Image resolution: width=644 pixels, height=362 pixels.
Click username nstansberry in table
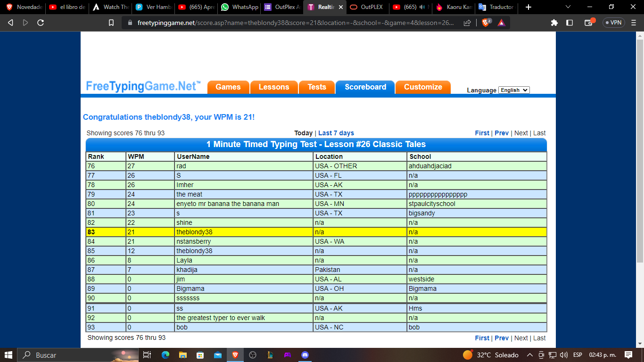[x=193, y=241]
